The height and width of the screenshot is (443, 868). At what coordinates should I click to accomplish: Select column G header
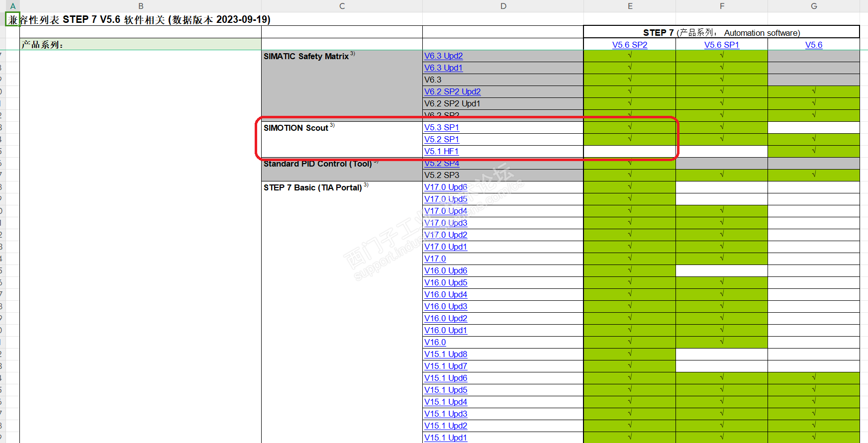[x=814, y=6]
